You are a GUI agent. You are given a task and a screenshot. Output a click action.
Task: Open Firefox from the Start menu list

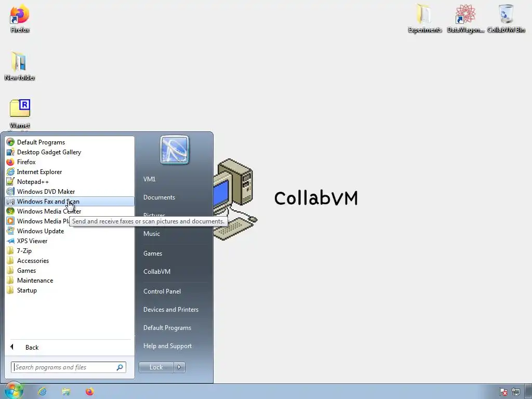coord(70,162)
